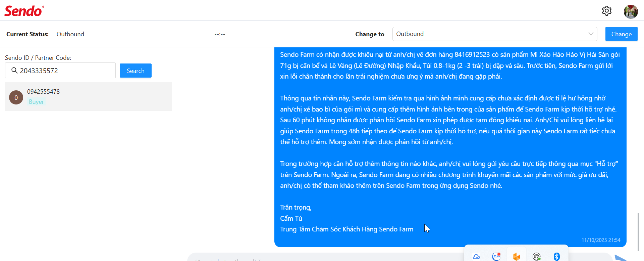Click the brown avatar circle labeled 0
The image size is (644, 261).
point(16,97)
